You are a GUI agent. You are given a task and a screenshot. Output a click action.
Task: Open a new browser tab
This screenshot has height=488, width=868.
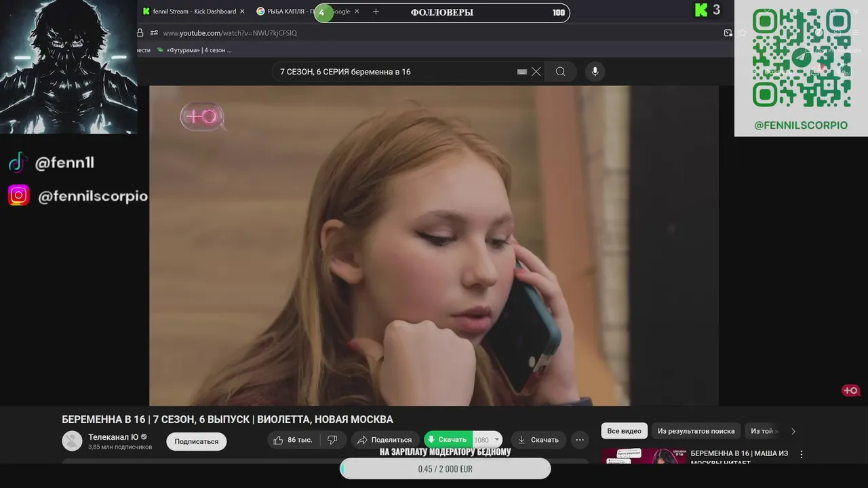click(x=376, y=12)
